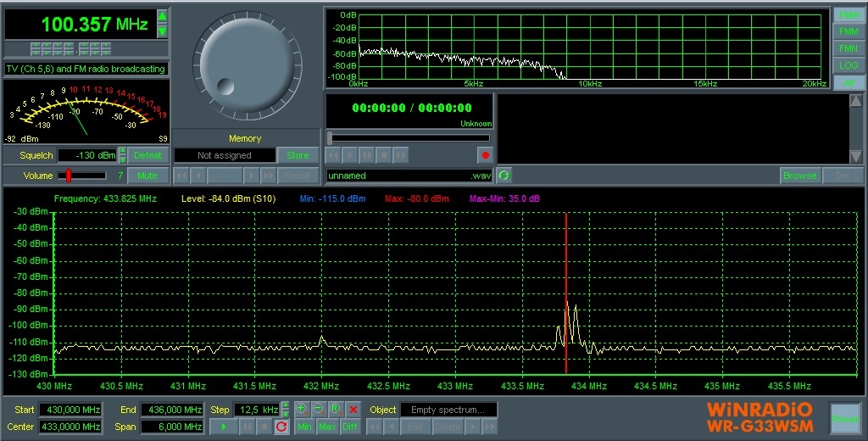This screenshot has height=441, width=868.
Task: Click the Span frequency field
Action: [172, 427]
